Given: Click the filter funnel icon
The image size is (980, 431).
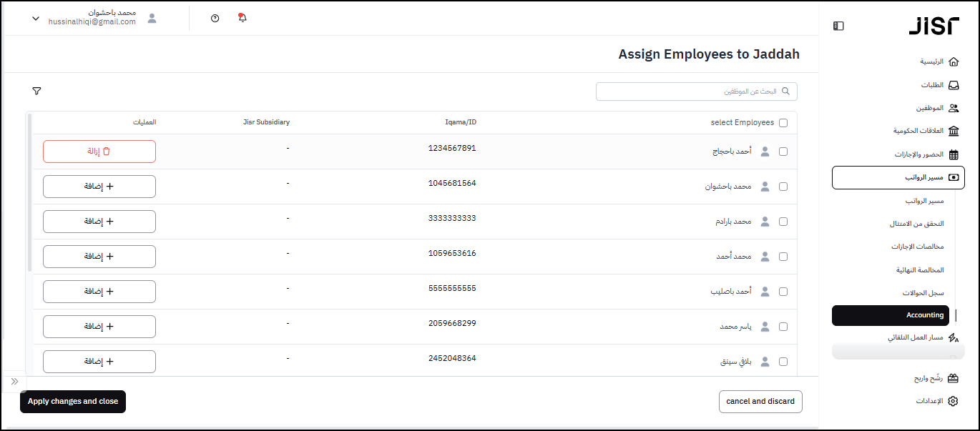Looking at the screenshot, I should pyautogui.click(x=36, y=91).
